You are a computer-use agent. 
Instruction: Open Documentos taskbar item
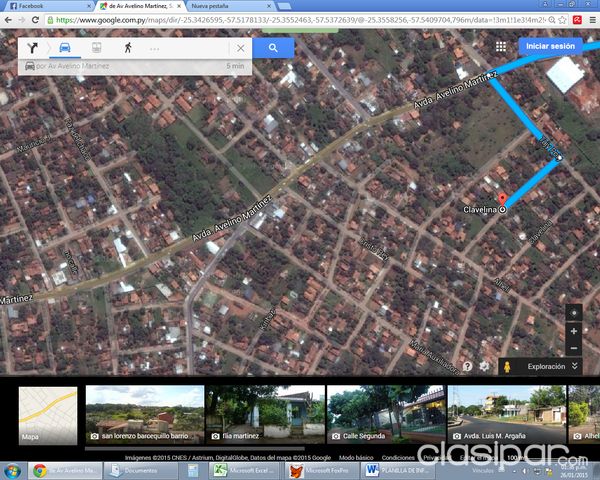coord(140,470)
